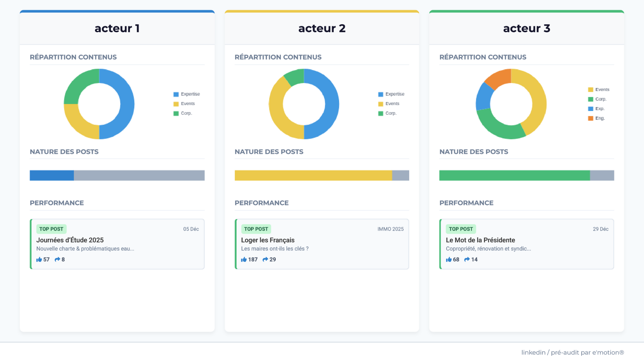Click the share icon beside 29
The height and width of the screenshot is (362, 644).
[265, 259]
